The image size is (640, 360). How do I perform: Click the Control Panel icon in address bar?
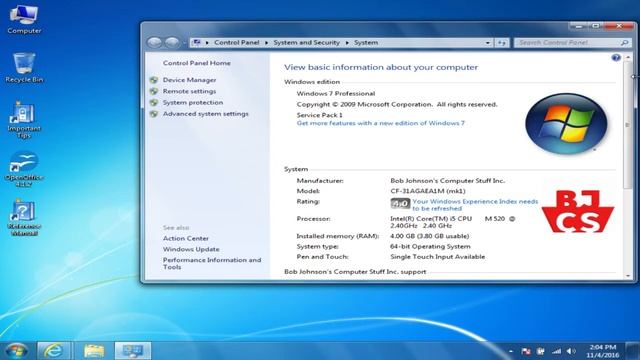click(x=197, y=42)
